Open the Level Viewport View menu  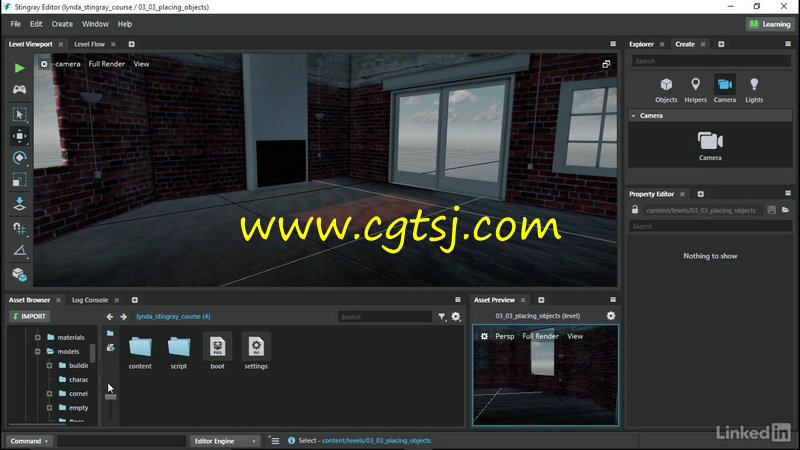pos(141,64)
